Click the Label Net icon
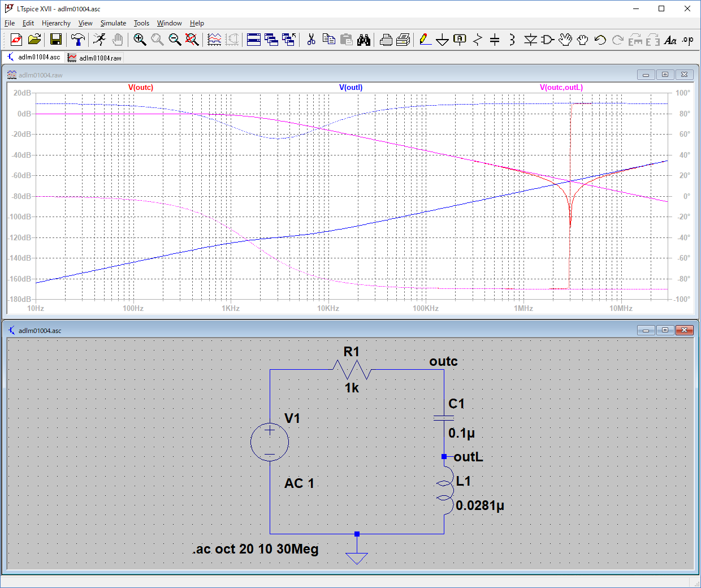Image resolution: width=701 pixels, height=588 pixels. click(x=460, y=40)
